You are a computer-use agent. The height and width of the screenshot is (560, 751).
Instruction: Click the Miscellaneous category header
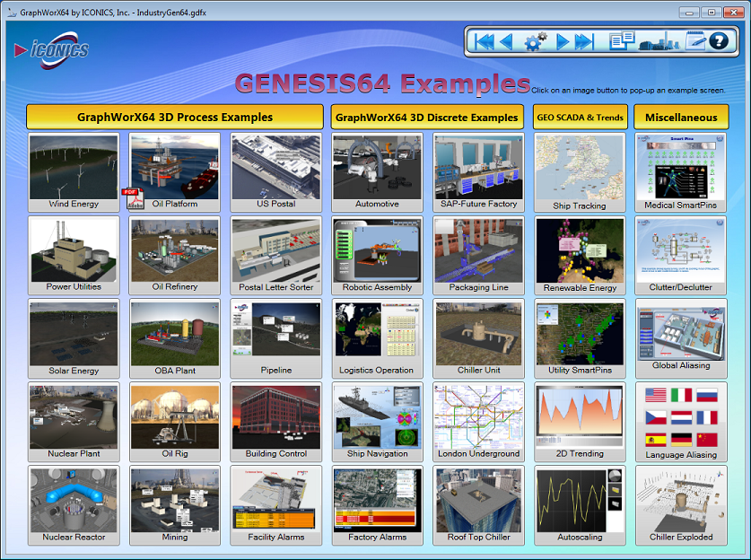point(681,117)
